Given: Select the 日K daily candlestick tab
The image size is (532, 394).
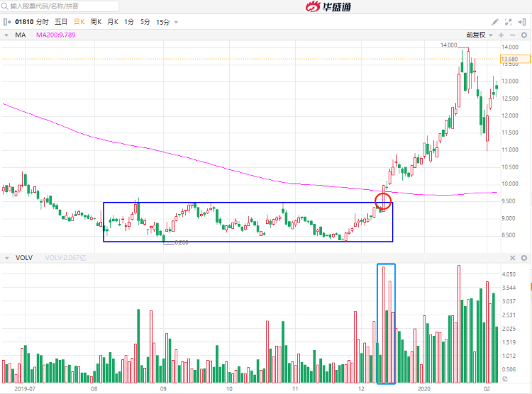Looking at the screenshot, I should [79, 22].
